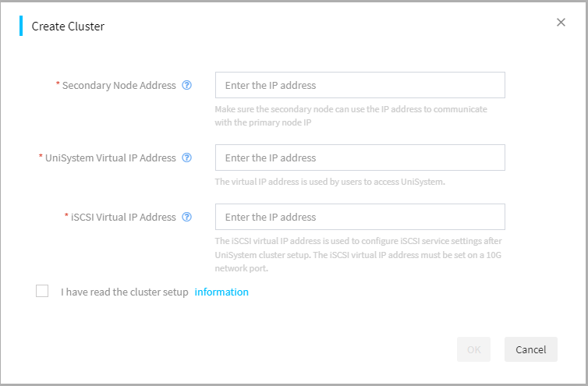
Task: Close the Create Cluster dialog with X
Action: [561, 22]
